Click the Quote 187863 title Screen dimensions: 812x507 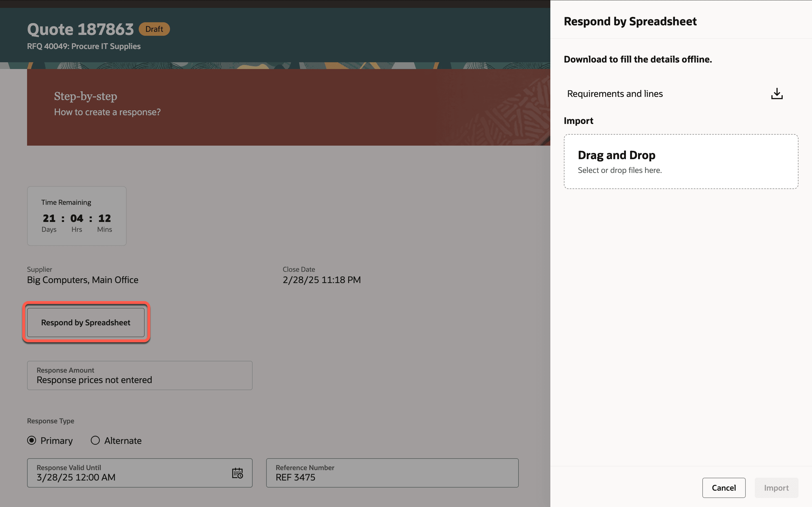[80, 29]
